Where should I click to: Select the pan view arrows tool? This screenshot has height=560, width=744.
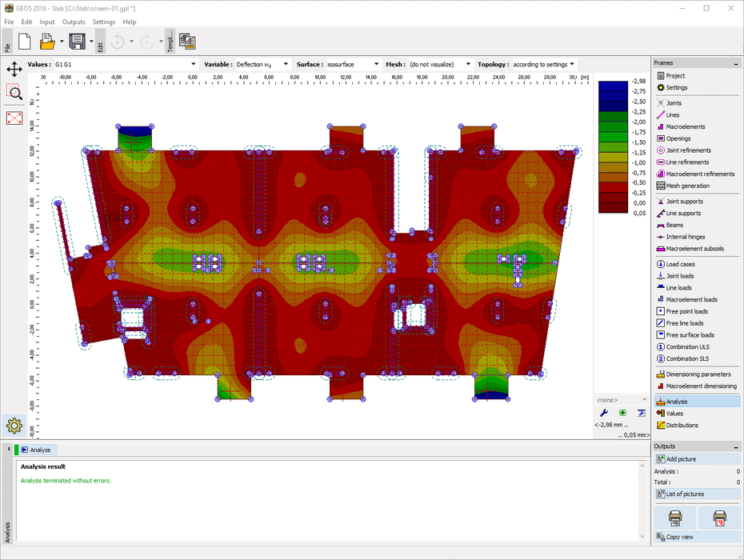pyautogui.click(x=14, y=69)
